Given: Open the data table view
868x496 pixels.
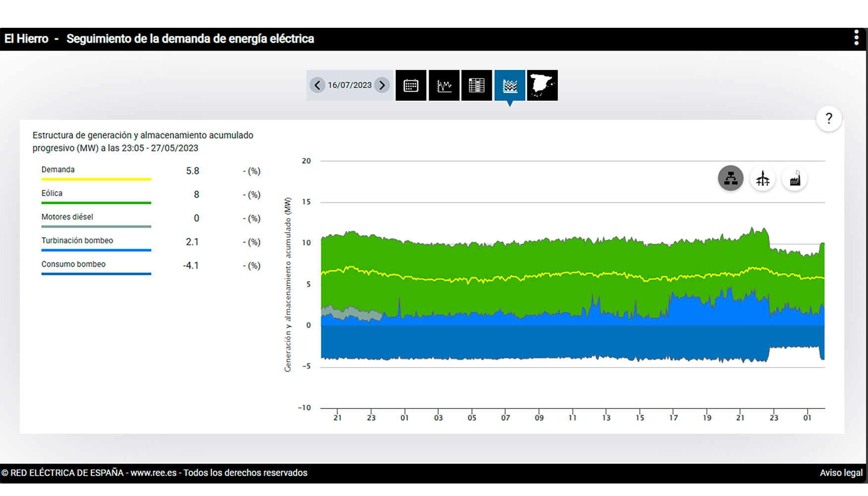Looking at the screenshot, I should click(x=477, y=85).
